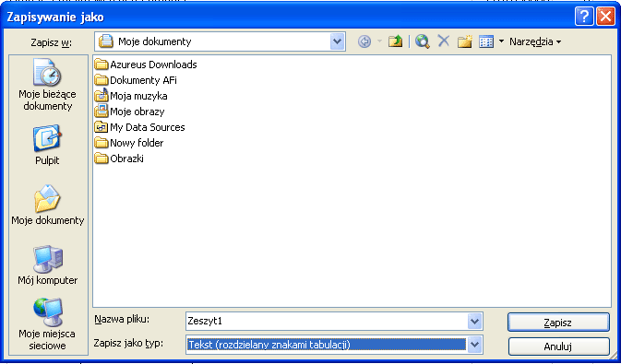Open the Narzędzia menu
Image resolution: width=621 pixels, height=364 pixels.
click(x=535, y=41)
